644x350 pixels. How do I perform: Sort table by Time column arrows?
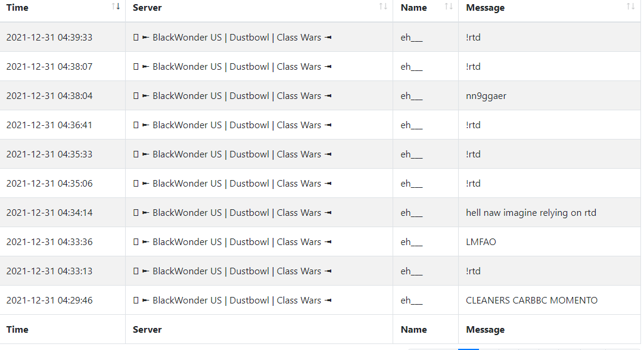[x=116, y=6]
